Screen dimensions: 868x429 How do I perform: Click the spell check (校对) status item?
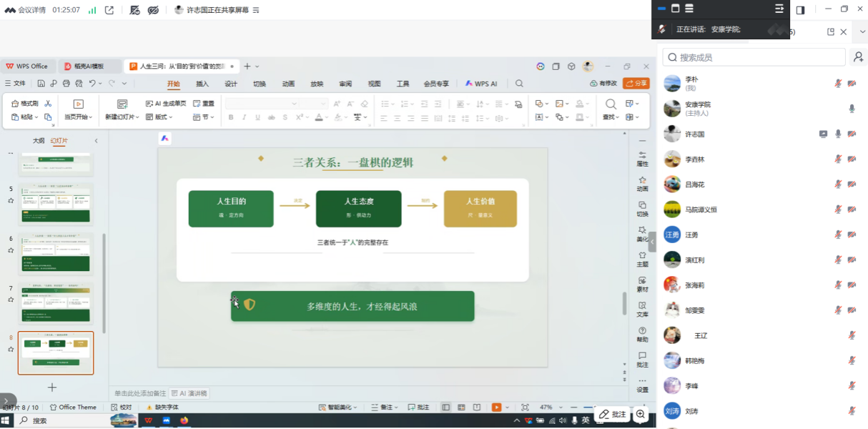click(x=121, y=407)
